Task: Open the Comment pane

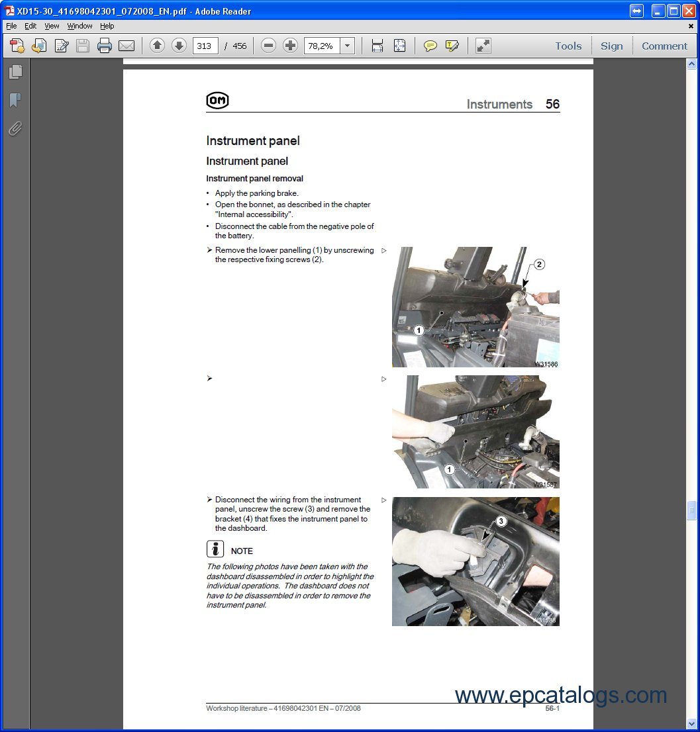Action: (x=664, y=46)
